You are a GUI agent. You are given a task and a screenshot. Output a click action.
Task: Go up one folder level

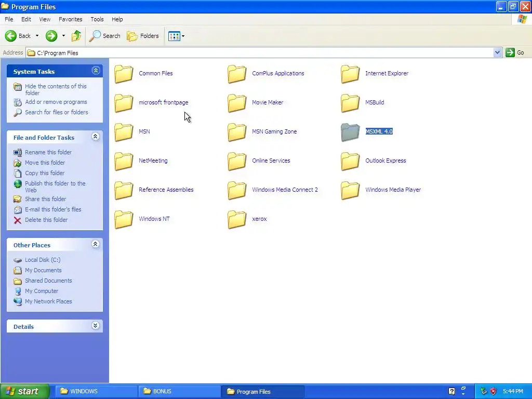pos(76,36)
